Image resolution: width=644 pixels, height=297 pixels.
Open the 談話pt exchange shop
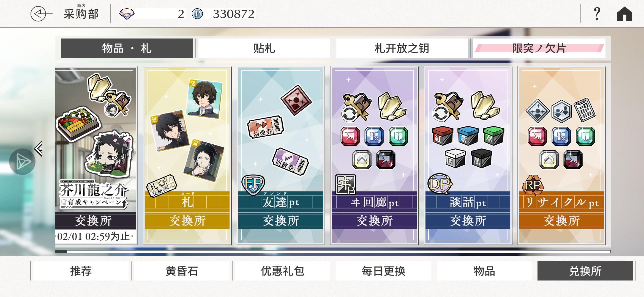(x=468, y=155)
